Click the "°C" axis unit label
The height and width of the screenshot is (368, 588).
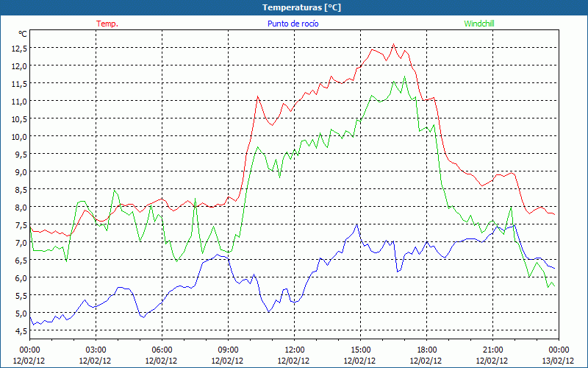click(x=23, y=34)
